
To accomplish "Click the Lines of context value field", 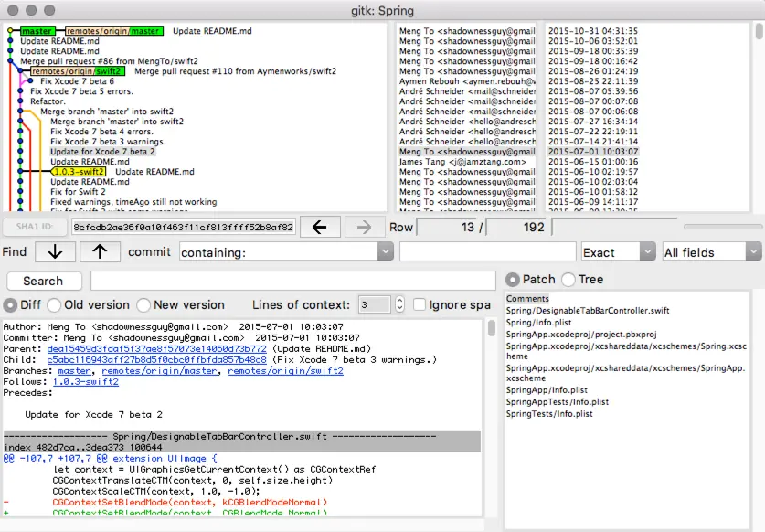I will pos(374,304).
